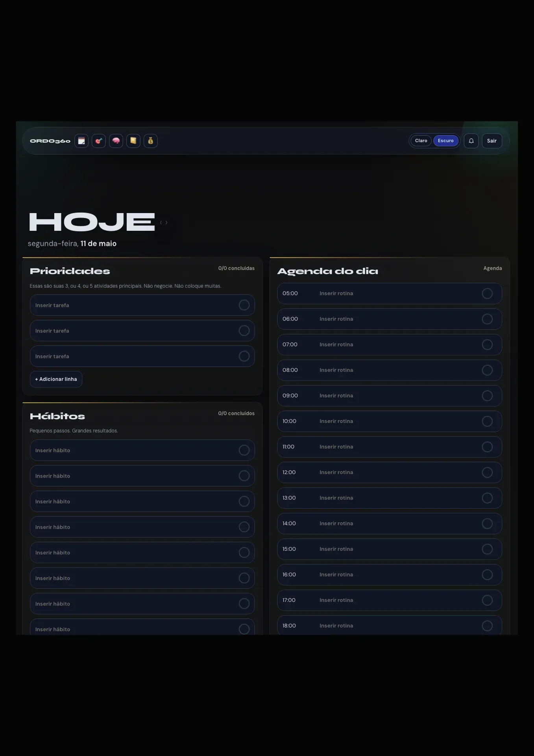Screen dimensions: 534x756
Task: Open the calendar notepad icon in navbar
Action: [81, 141]
